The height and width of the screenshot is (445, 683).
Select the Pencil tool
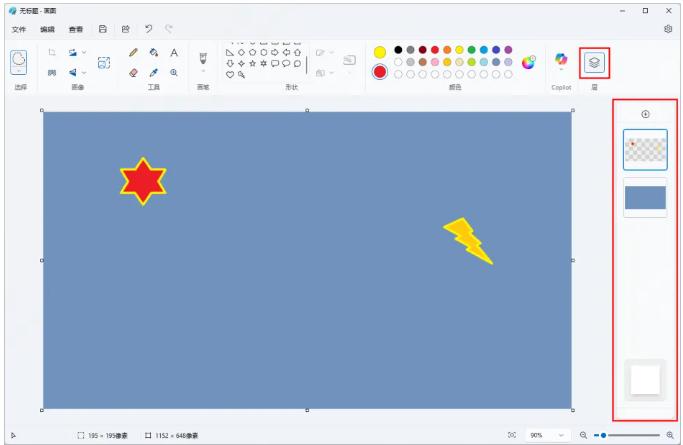click(133, 53)
